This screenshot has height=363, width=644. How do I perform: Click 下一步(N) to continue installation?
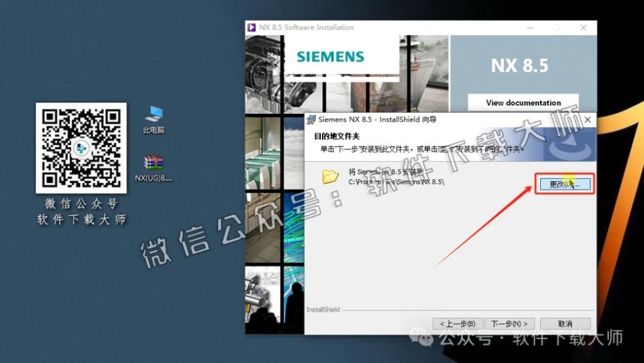click(x=511, y=322)
